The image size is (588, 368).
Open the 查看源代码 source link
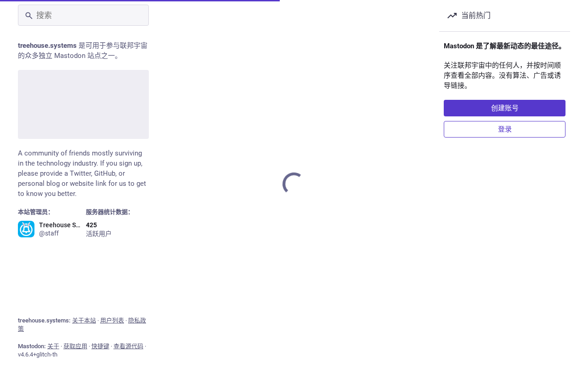tap(128, 346)
